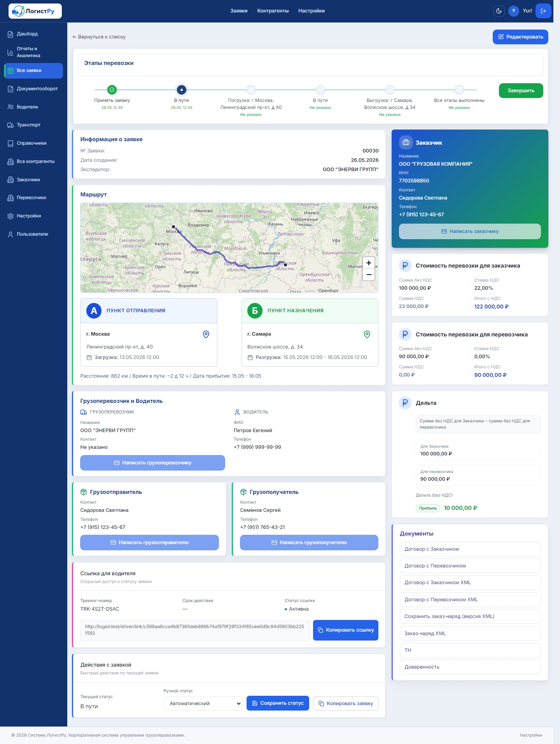Click Сохранить статус button

[x=278, y=703]
